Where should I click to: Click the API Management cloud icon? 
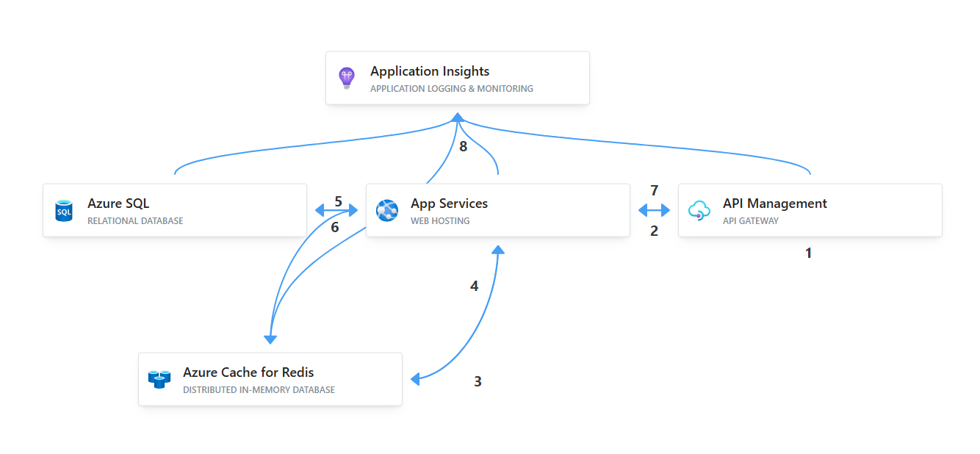pyautogui.click(x=699, y=211)
